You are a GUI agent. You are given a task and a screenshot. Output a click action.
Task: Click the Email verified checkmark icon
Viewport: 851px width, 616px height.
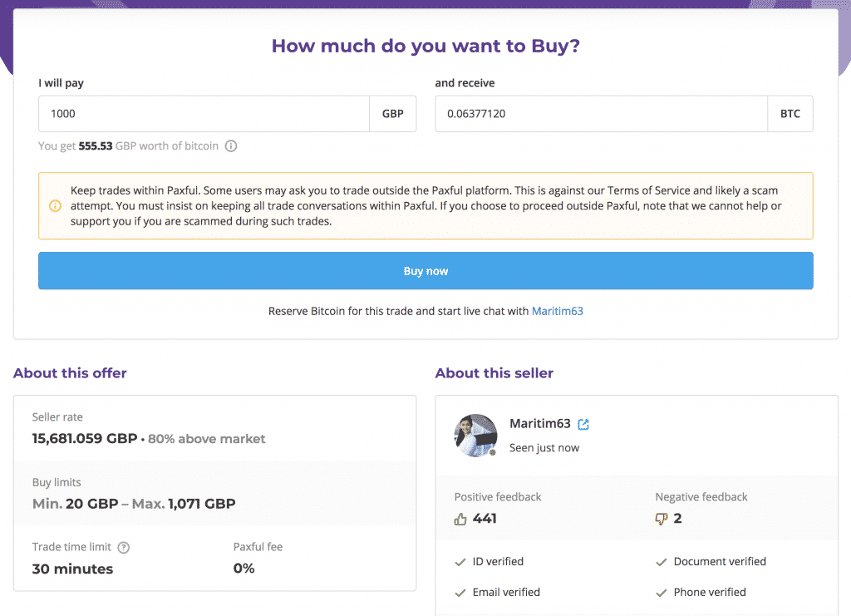(x=460, y=593)
